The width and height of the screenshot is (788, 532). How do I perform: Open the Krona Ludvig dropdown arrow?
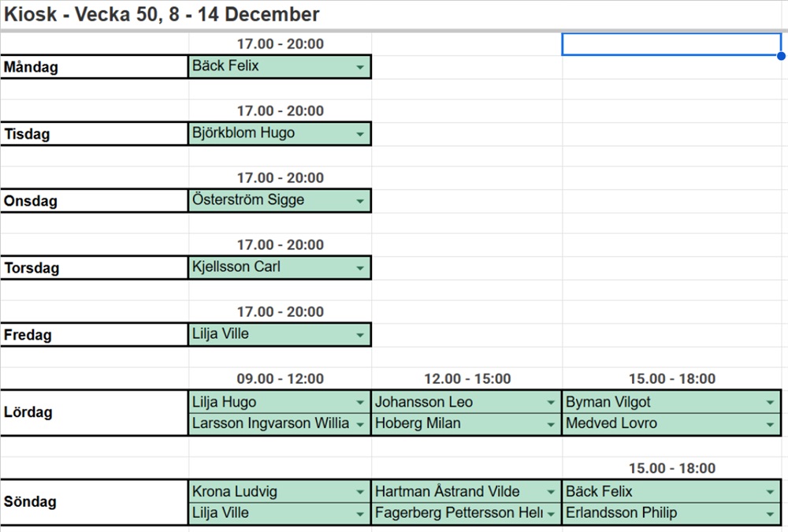[x=360, y=493]
